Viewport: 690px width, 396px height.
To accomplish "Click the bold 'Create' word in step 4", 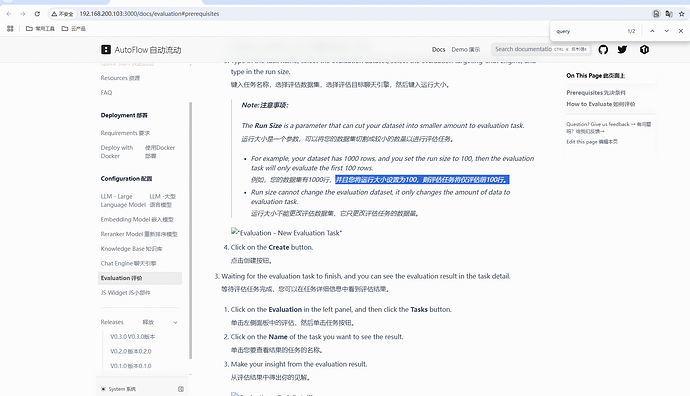I will pos(279,247).
